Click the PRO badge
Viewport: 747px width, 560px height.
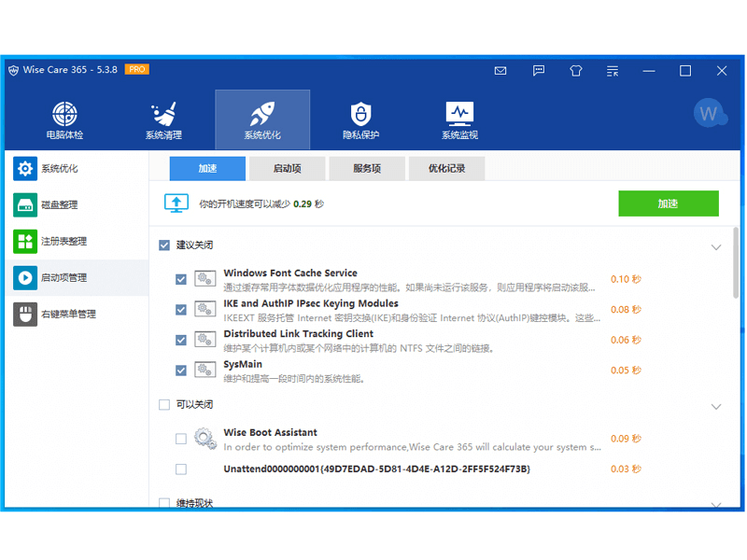[136, 69]
